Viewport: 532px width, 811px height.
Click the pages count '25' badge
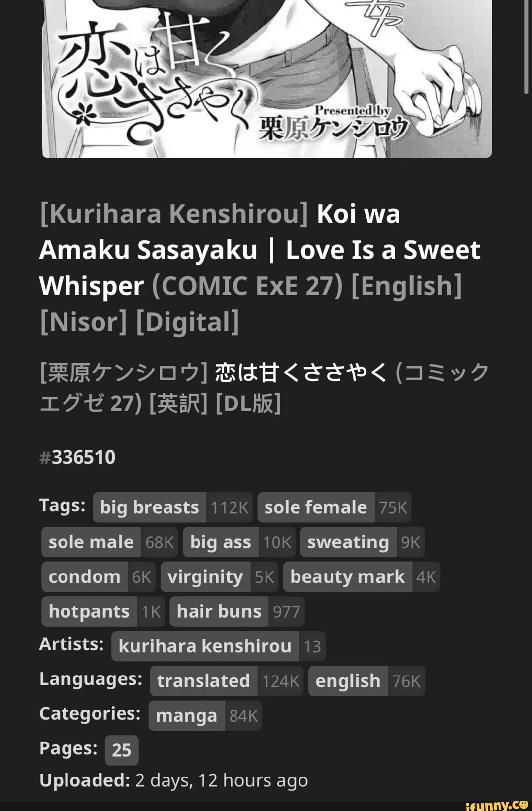(122, 750)
